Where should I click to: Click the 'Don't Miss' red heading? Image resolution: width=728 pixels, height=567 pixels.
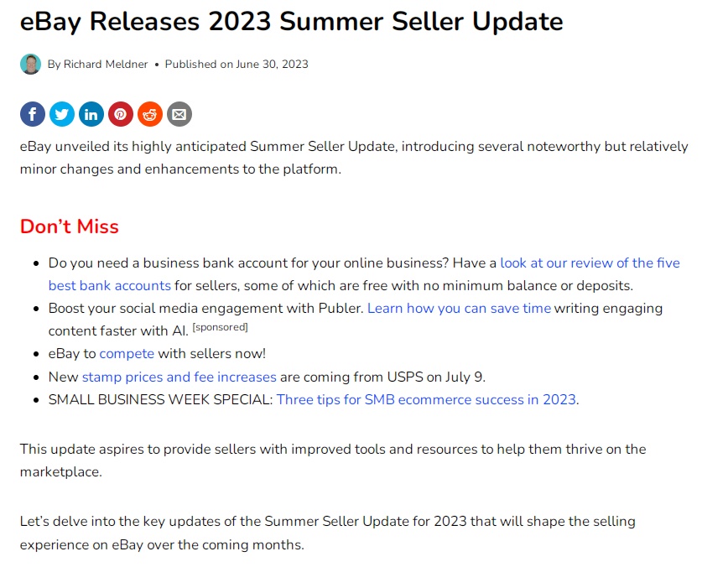(69, 226)
